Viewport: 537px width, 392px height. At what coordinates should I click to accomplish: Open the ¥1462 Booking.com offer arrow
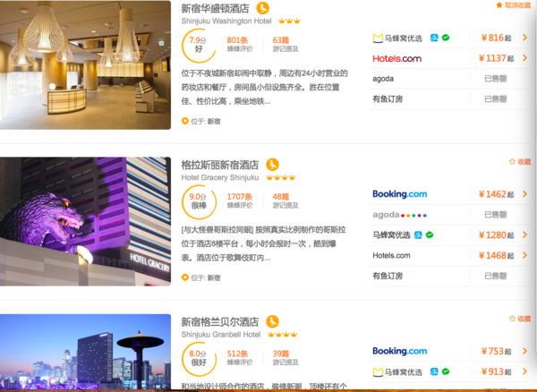click(x=524, y=194)
